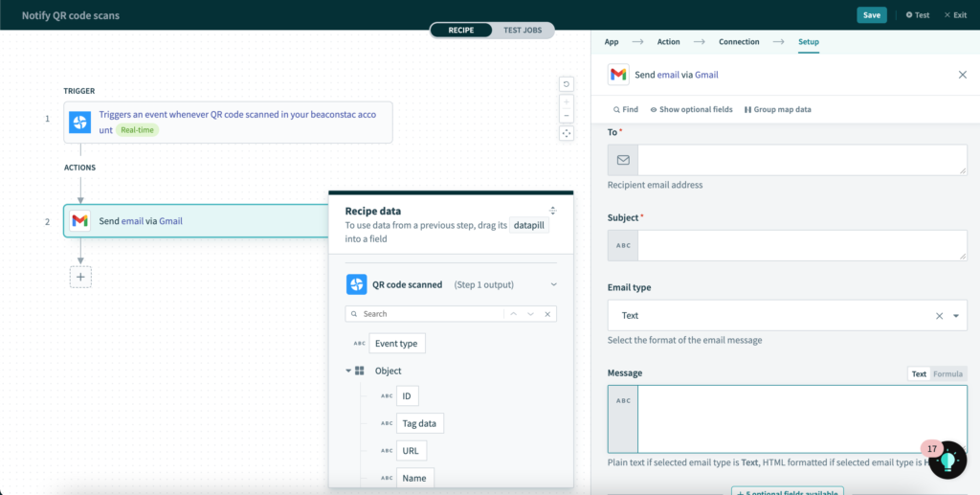Fit recipe to screen icon
This screenshot has width=980, height=495.
(x=567, y=133)
